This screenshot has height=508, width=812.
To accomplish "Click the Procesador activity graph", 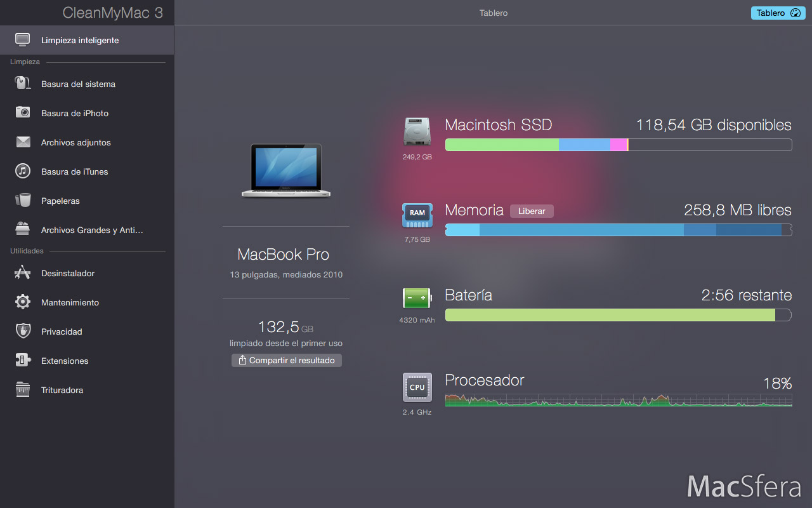I will pos(619,400).
